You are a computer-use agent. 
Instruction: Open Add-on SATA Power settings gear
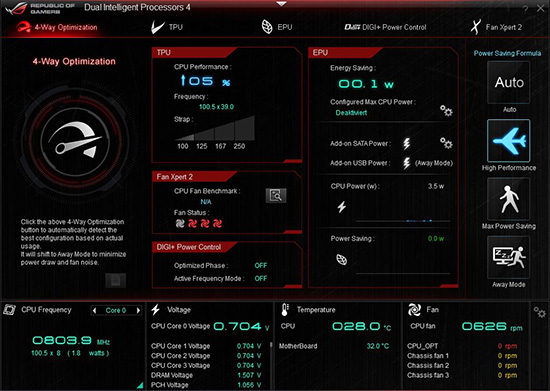(x=446, y=143)
